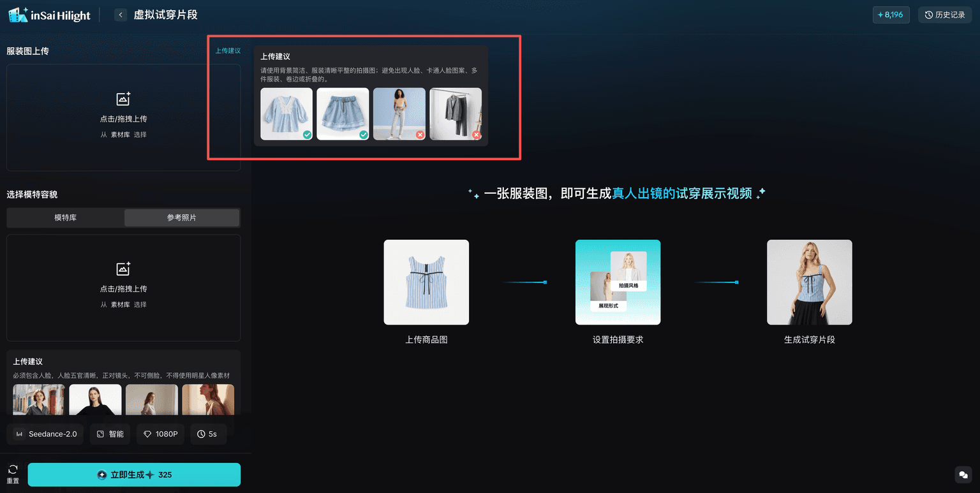
Task: Click the 设置拍摄要求 caption
Action: click(x=618, y=340)
